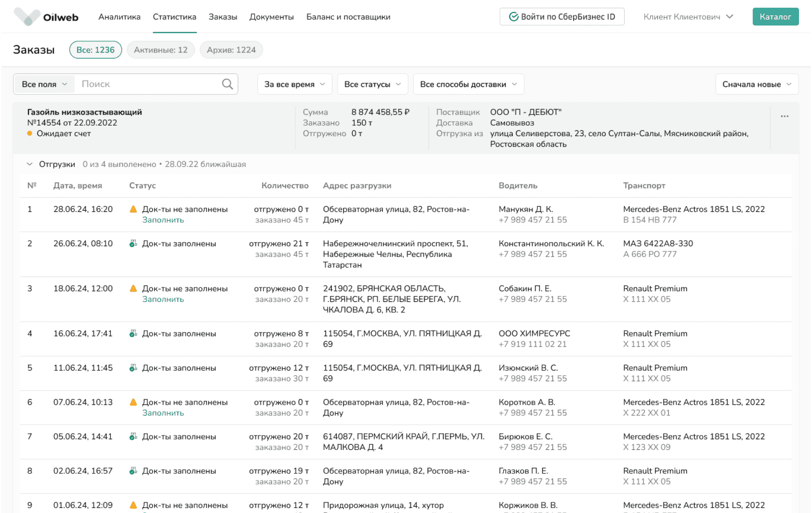Open the Клиент Клиентович user menu
This screenshot has width=812, height=513.
point(688,17)
